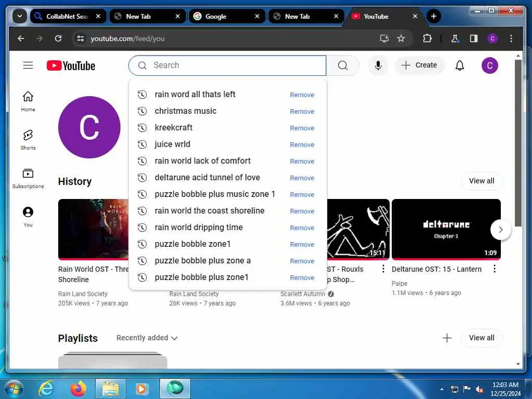Select suggestion juice wrld
This screenshot has width=532, height=399.
(172, 144)
